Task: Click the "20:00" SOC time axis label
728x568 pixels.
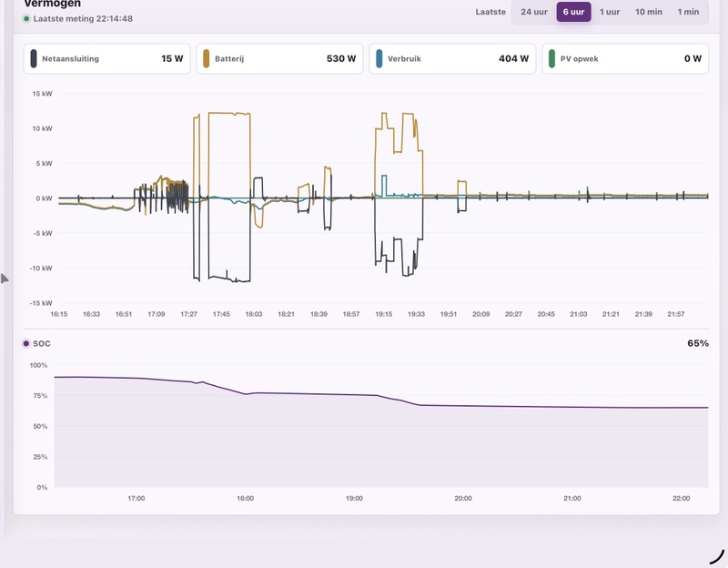Action: coord(463,498)
